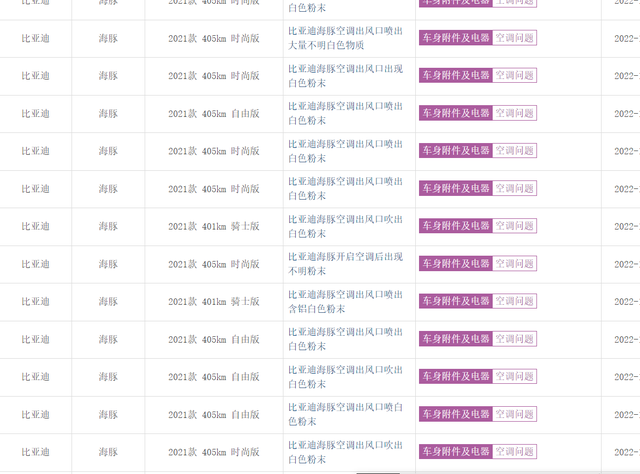This screenshot has height=474, width=640.
Task: Open the complaint 比亚迪海豚空调出风口出现白色粉末
Action: 346,75
